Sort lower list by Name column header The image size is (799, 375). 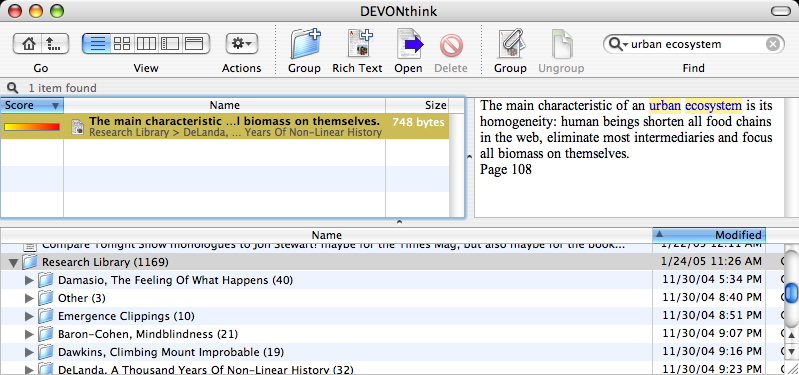(327, 235)
